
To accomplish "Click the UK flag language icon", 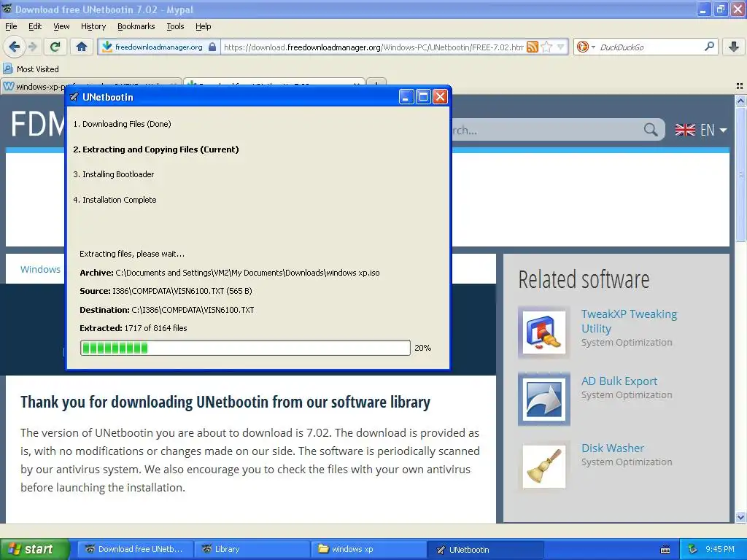I will click(685, 130).
